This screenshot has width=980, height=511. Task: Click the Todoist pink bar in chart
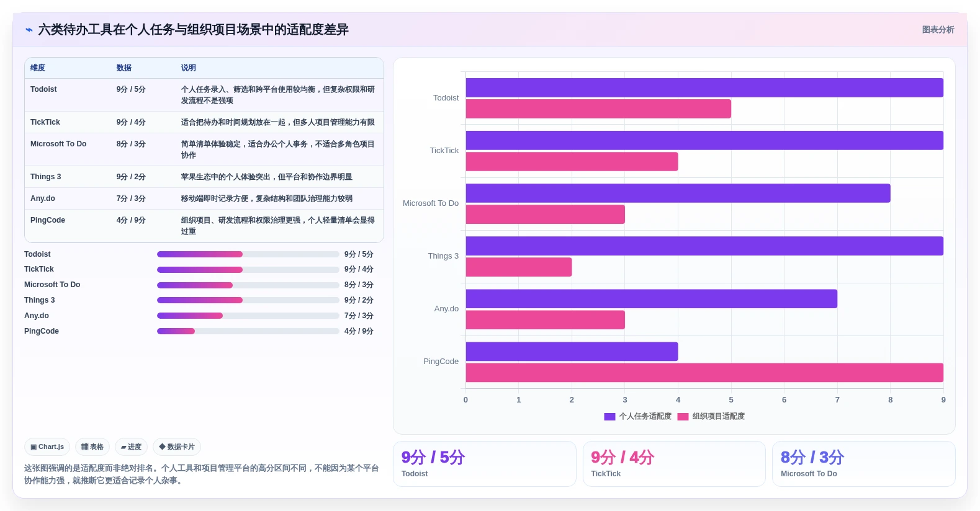[598, 109]
